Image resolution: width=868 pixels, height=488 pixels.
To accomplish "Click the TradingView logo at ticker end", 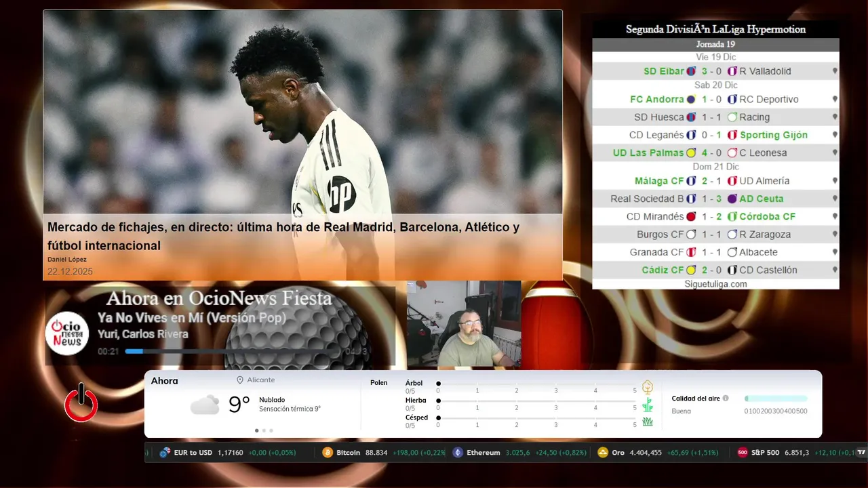I will click(x=862, y=453).
